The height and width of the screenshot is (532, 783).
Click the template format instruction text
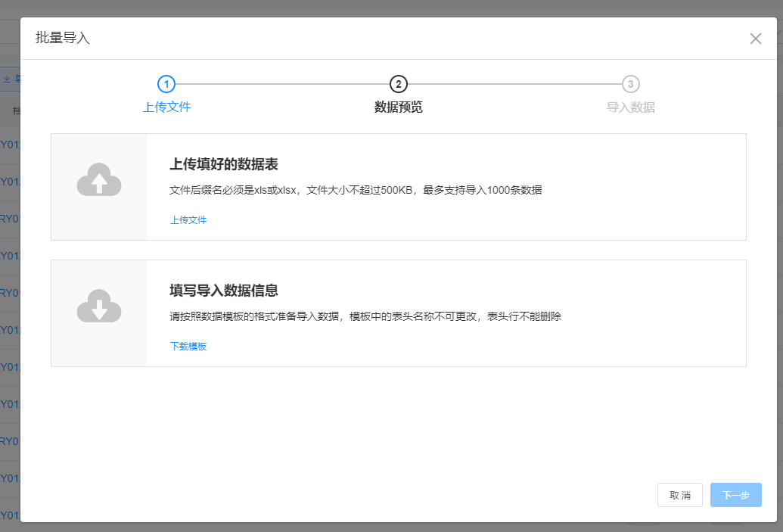365,316
